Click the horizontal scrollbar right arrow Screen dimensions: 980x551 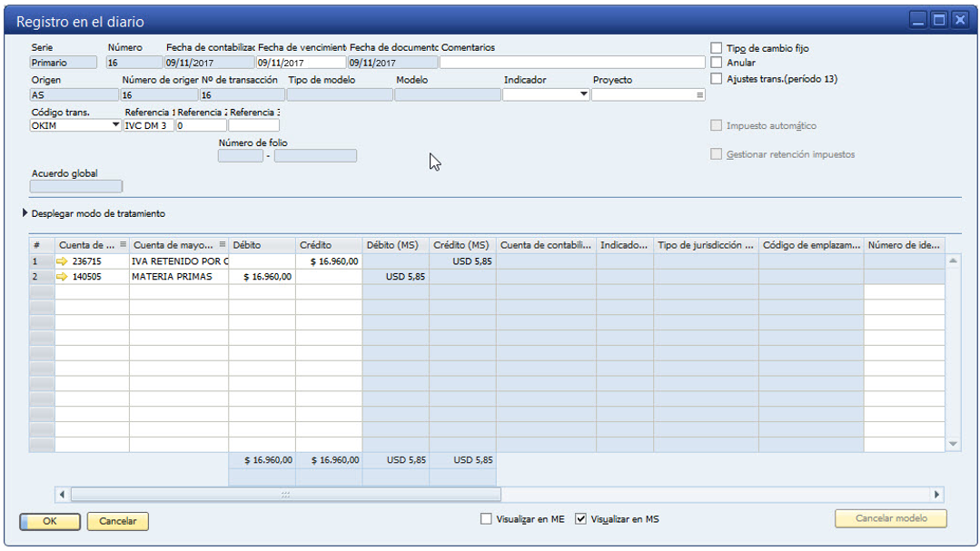tap(936, 495)
